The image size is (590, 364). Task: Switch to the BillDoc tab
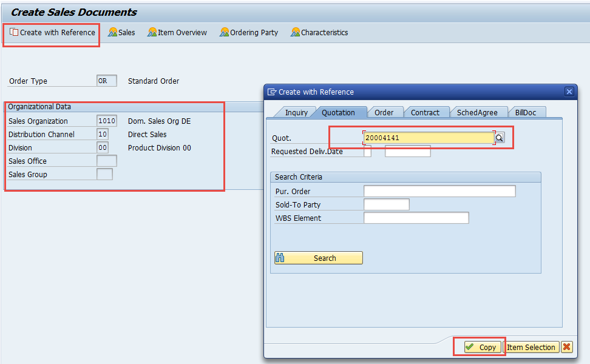coord(526,112)
